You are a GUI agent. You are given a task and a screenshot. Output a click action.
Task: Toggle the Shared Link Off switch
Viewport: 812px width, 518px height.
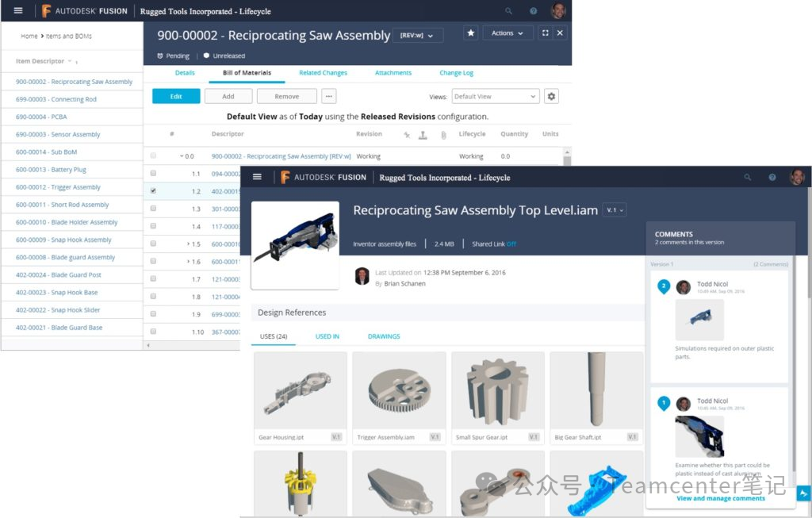(511, 244)
